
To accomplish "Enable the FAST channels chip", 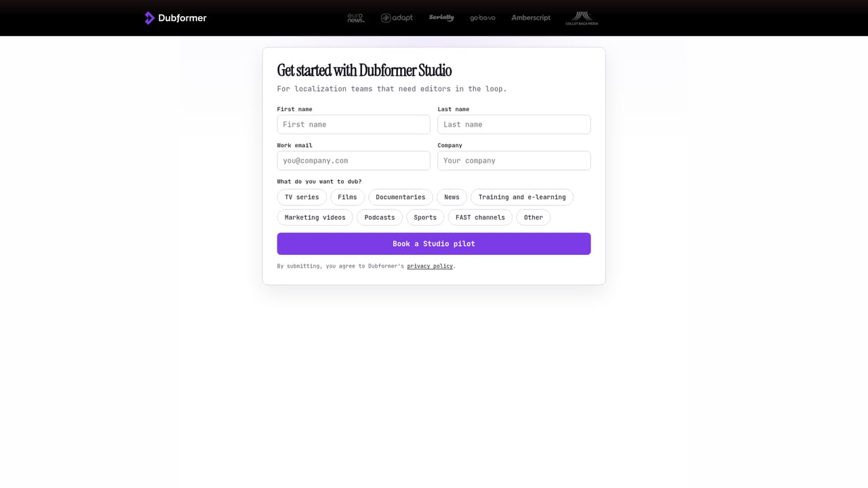I will [x=480, y=218].
